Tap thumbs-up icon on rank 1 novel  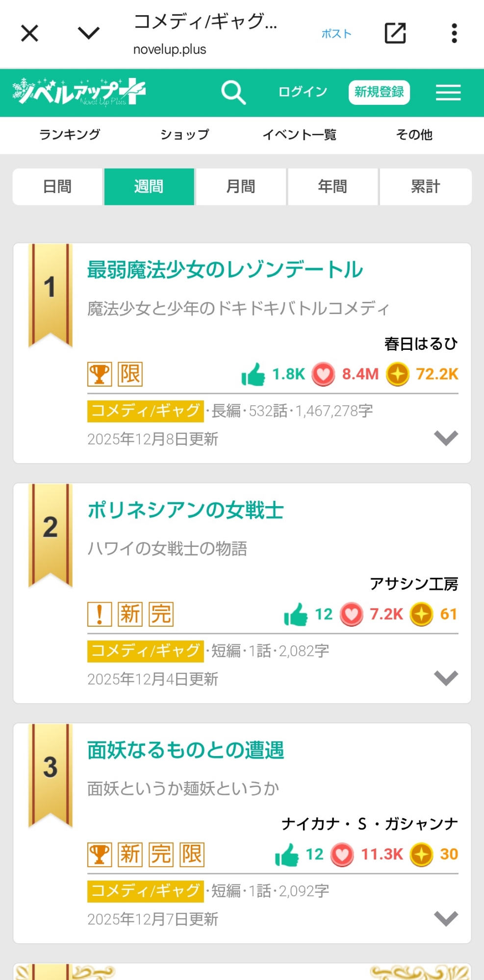coord(253,375)
